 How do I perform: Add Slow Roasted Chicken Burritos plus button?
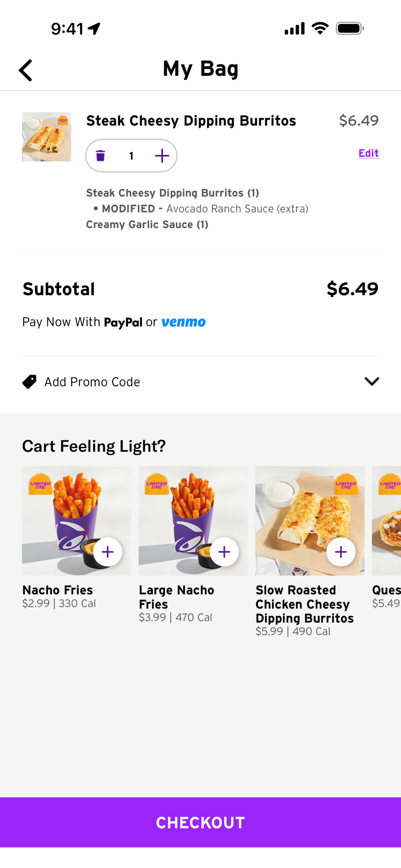[x=341, y=552]
